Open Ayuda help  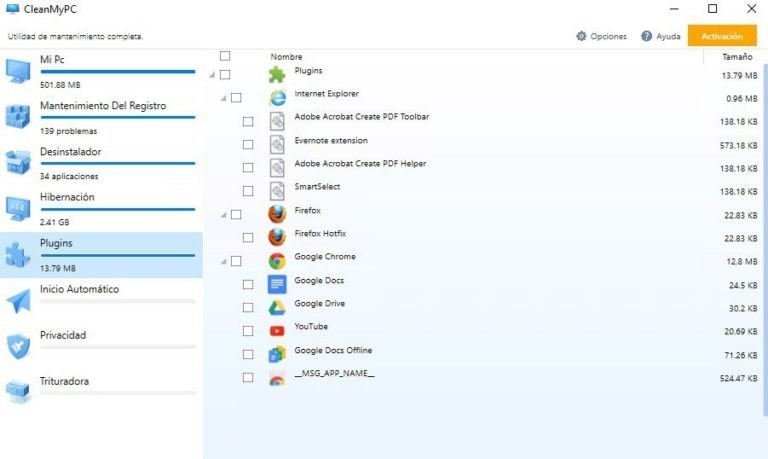(661, 36)
